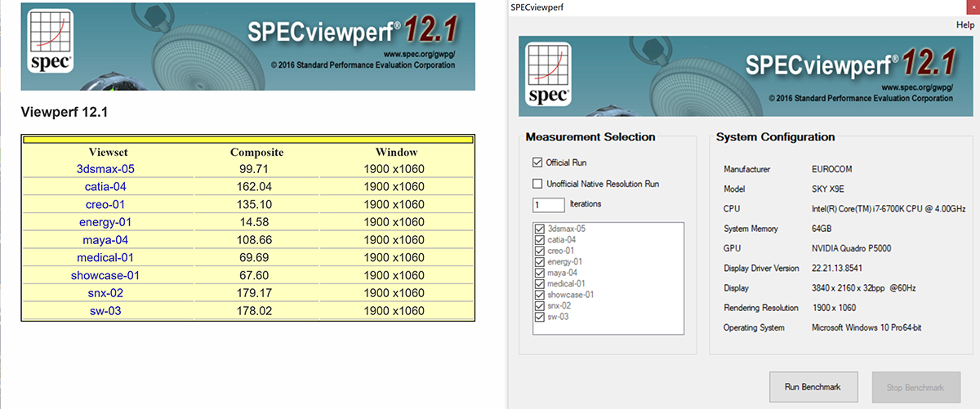Click the yellow header bar above the table

click(x=248, y=140)
